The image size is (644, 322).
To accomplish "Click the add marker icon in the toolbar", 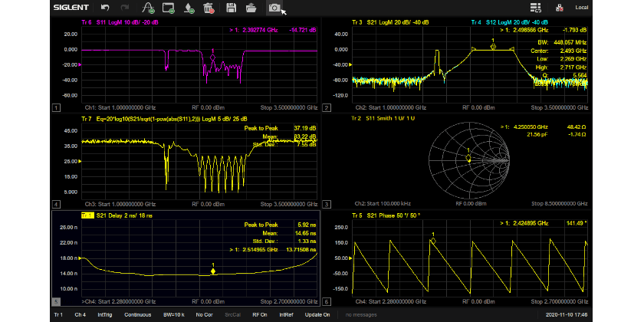I will (x=189, y=8).
